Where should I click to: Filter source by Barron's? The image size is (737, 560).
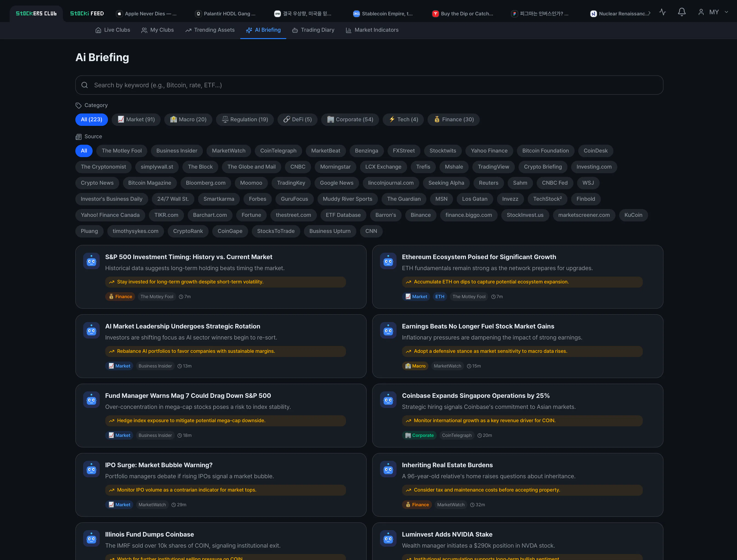coord(386,215)
